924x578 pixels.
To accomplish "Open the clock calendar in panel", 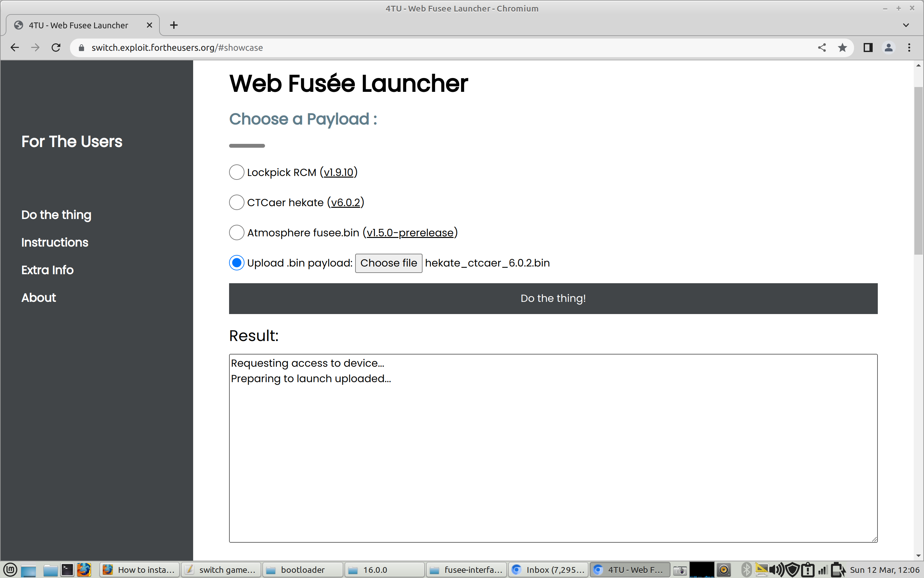I will coord(884,570).
